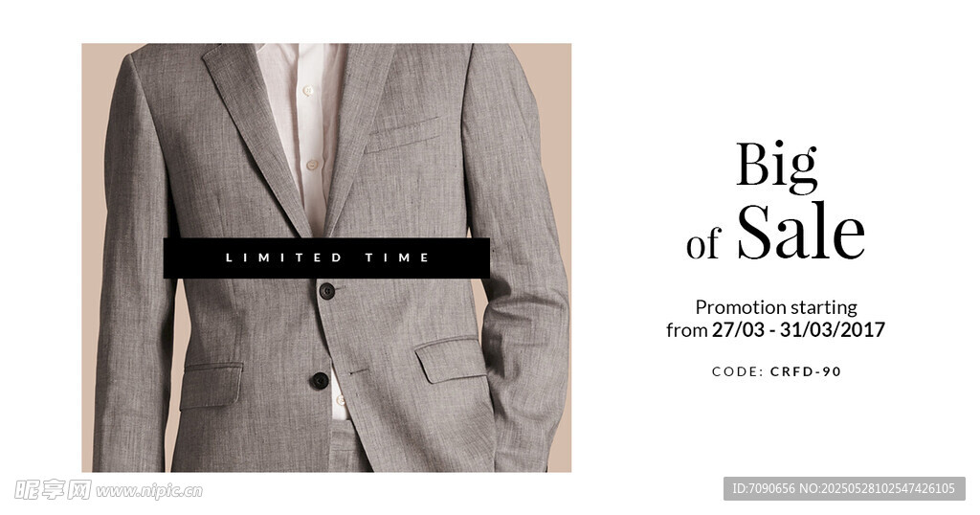Click the jacket's right flap pocket

pyautogui.click(x=451, y=360)
